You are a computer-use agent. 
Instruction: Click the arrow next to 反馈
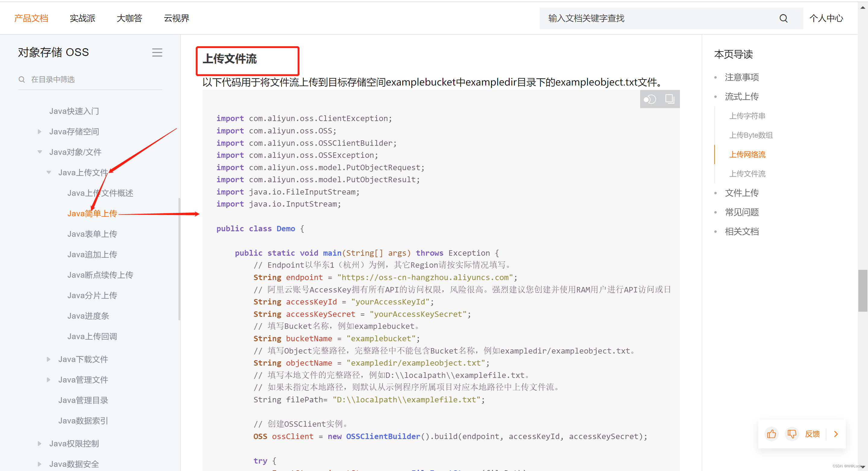[836, 434]
